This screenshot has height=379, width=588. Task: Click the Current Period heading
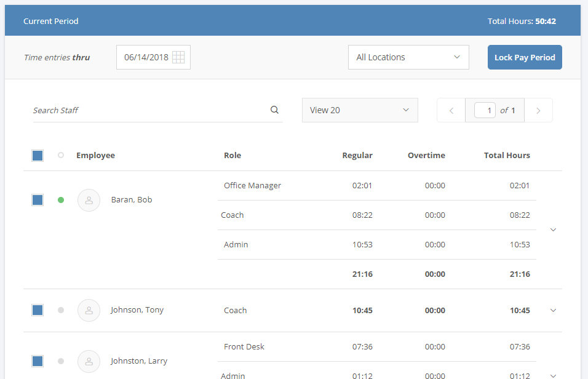(x=51, y=22)
